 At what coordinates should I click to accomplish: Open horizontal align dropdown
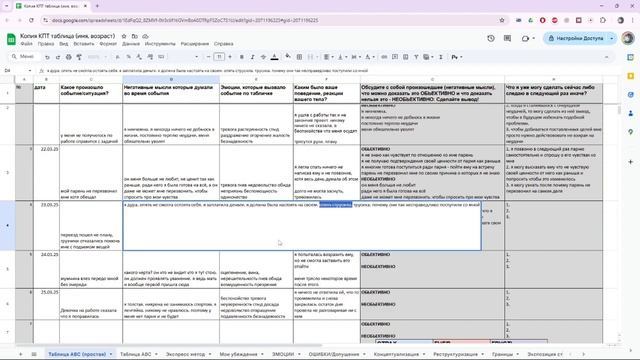coord(328,57)
